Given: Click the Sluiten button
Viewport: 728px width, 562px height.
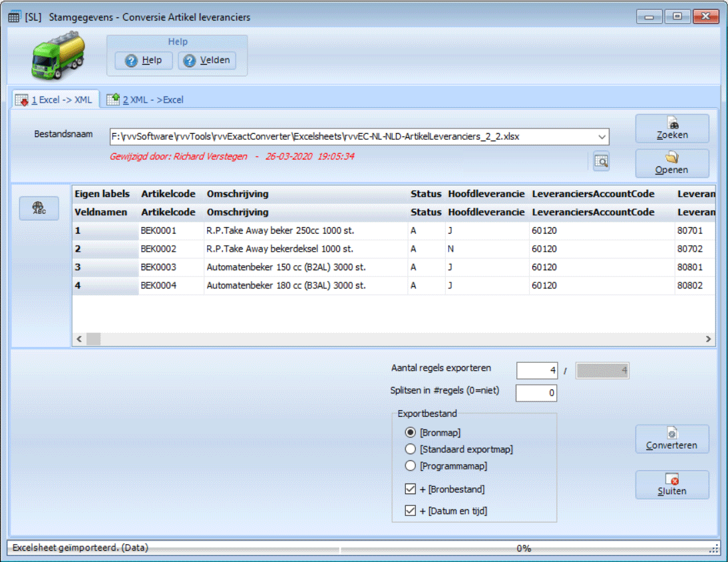Looking at the screenshot, I should (671, 485).
